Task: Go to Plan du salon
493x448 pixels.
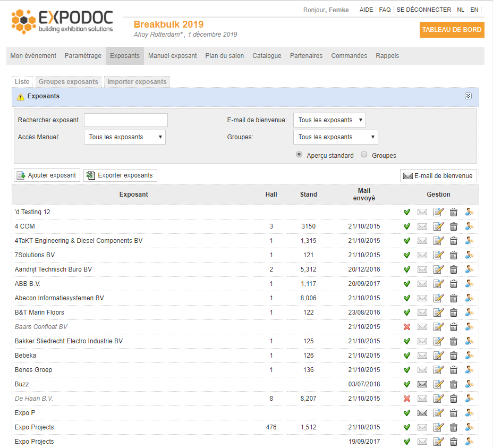Action: [225, 56]
